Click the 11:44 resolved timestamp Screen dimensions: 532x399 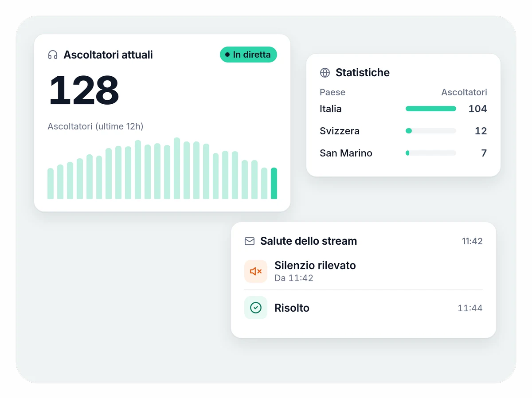(470, 308)
